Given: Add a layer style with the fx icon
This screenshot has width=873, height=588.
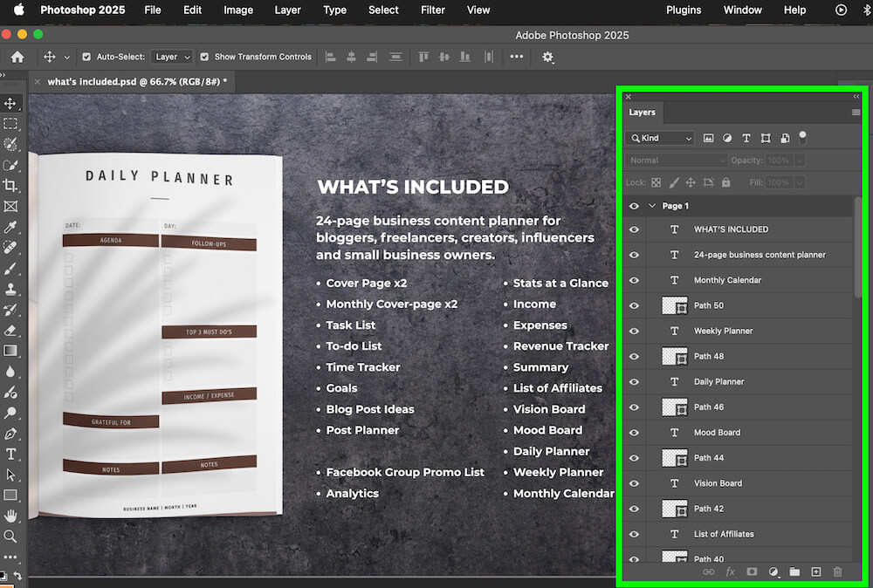Looking at the screenshot, I should point(730,571).
